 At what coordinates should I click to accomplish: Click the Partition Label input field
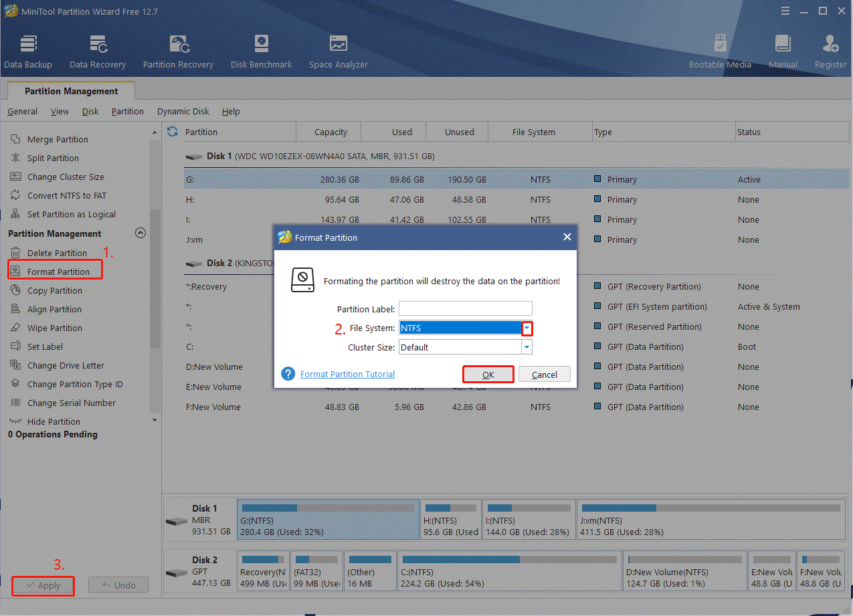[x=466, y=308]
